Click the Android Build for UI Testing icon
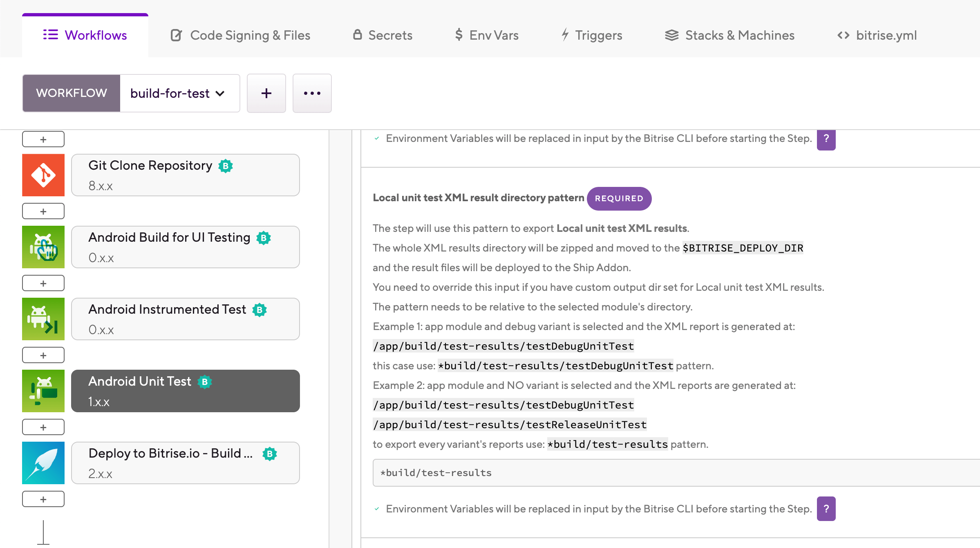Screen dimensions: 980x548 (43, 247)
